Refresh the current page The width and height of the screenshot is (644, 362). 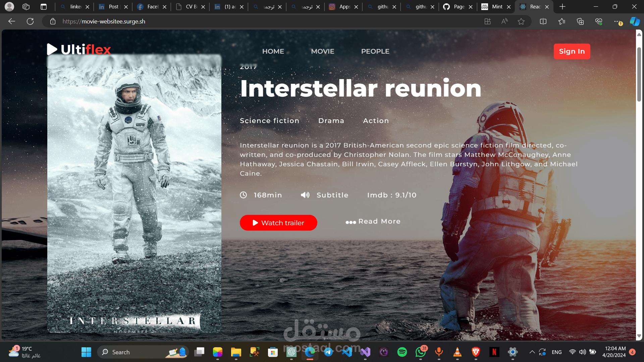[x=30, y=21]
